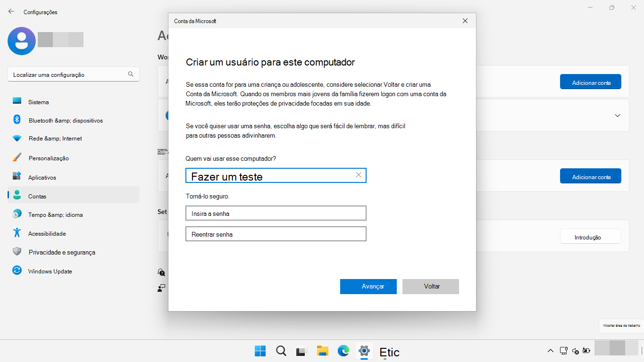Screen dimensions: 644x362
Task: Click the Etic taskbar item
Action: click(390, 352)
